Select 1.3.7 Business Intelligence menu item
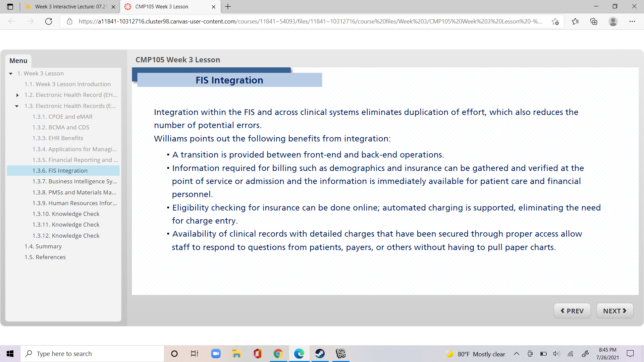Image resolution: width=644 pixels, height=362 pixels. click(x=74, y=181)
